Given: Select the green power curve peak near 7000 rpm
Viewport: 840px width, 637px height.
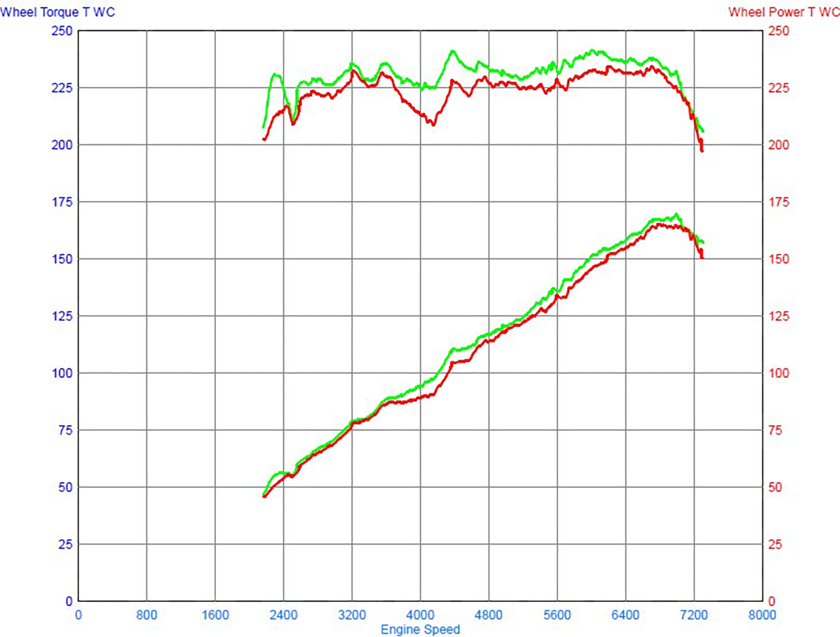Looking at the screenshot, I should (676, 215).
